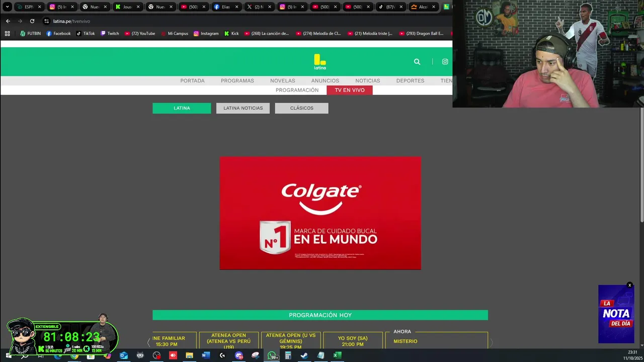This screenshot has width=644, height=362.
Task: Select the LATINA NOTICIAS channel button
Action: click(243, 108)
